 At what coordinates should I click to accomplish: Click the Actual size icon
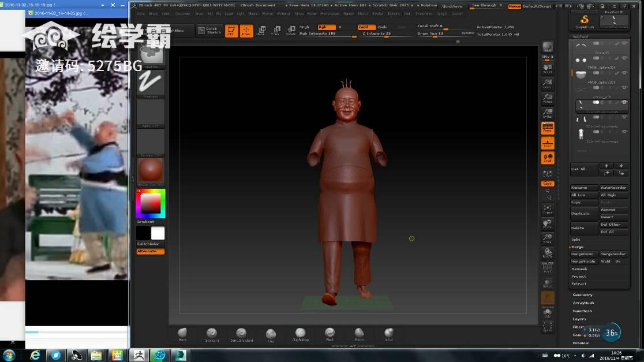pos(548,99)
